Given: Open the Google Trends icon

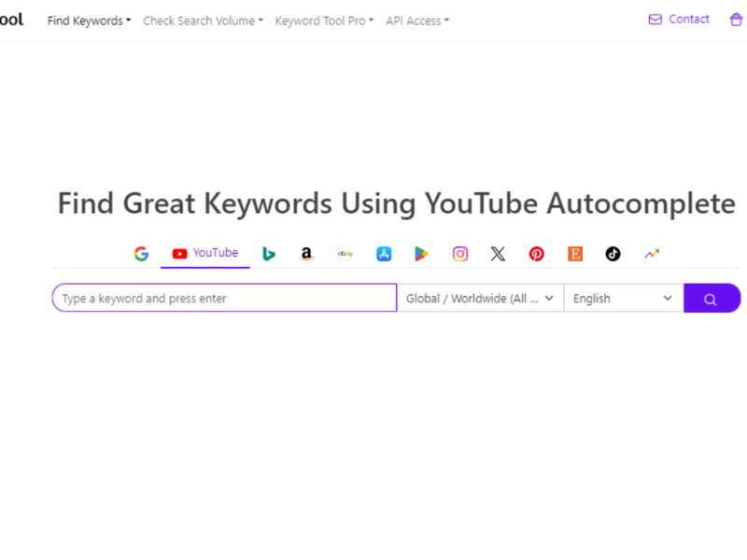Looking at the screenshot, I should (x=651, y=253).
